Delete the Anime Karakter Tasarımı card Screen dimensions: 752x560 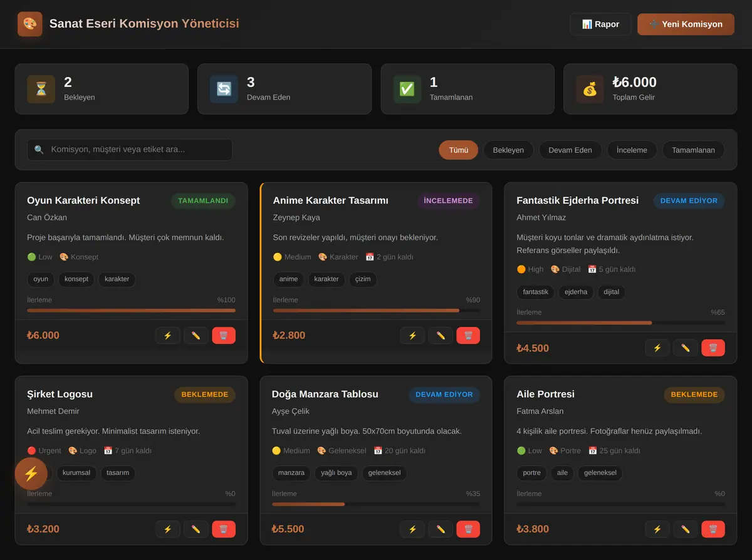pos(468,335)
